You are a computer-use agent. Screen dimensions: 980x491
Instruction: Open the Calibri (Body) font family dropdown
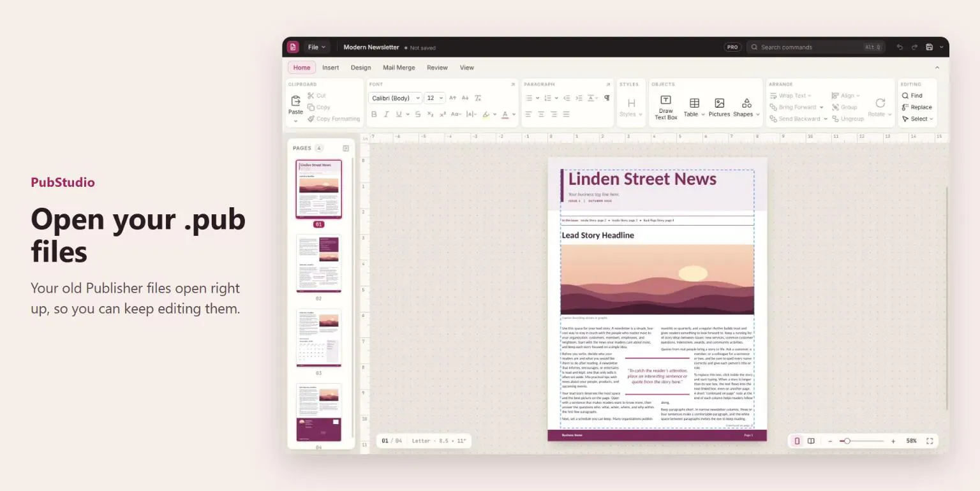coord(395,98)
